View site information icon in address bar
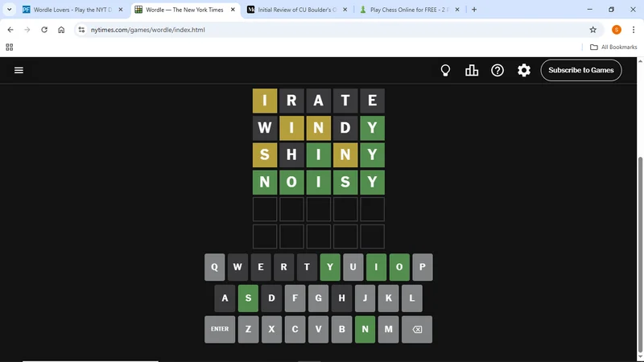 [x=81, y=30]
